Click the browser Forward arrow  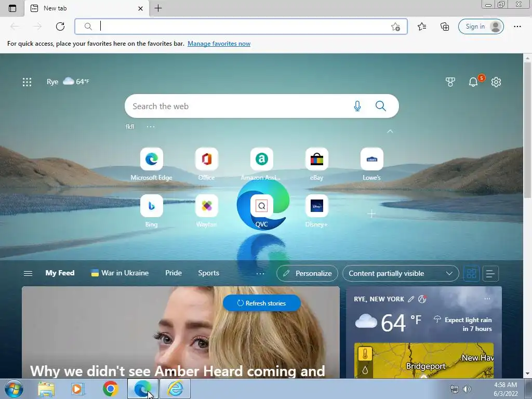(37, 26)
